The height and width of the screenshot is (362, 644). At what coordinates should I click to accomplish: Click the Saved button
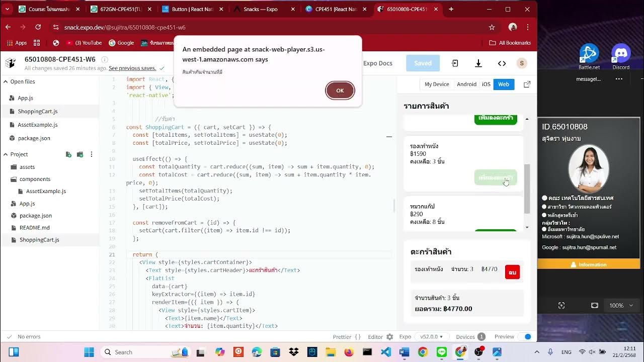coord(423,63)
